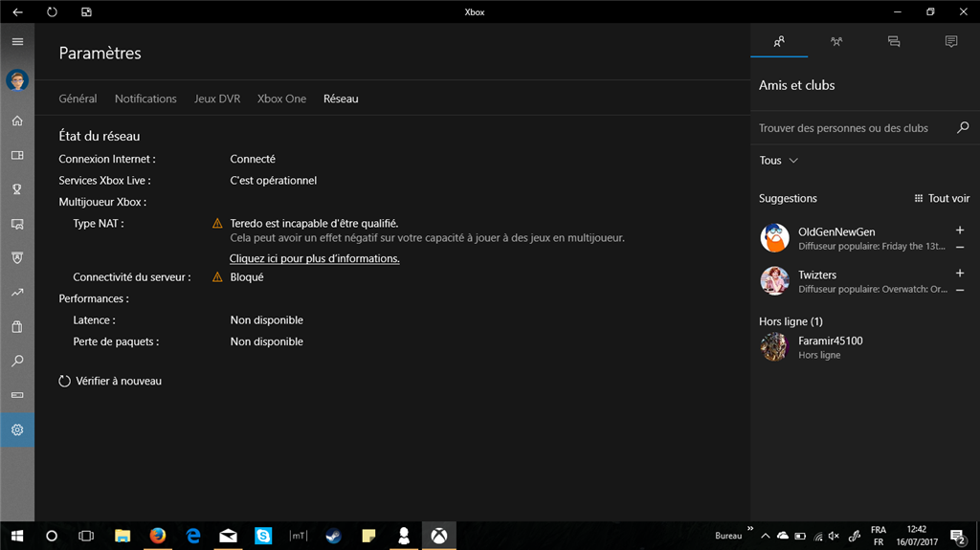This screenshot has height=550, width=980.
Task: Dismiss OldGenNewGen suggestion with minus
Action: coord(960,247)
